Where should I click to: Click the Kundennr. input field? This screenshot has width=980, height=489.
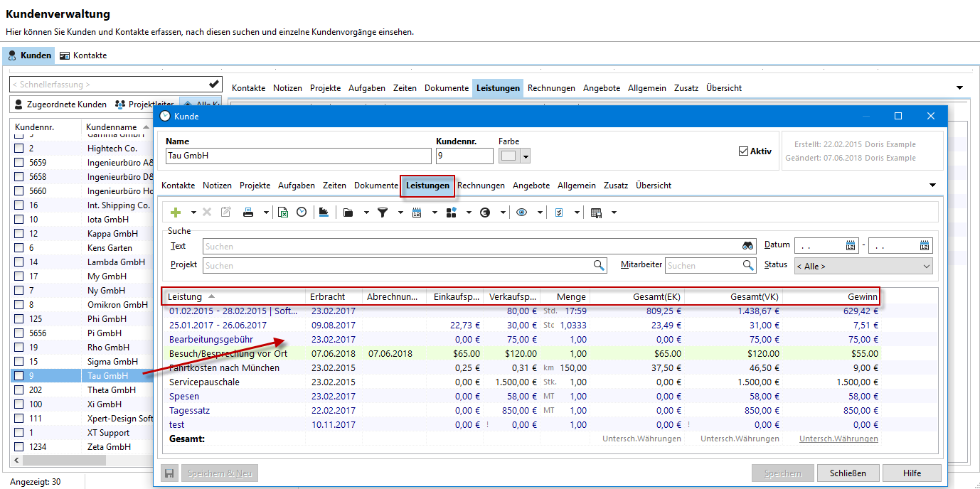click(464, 156)
